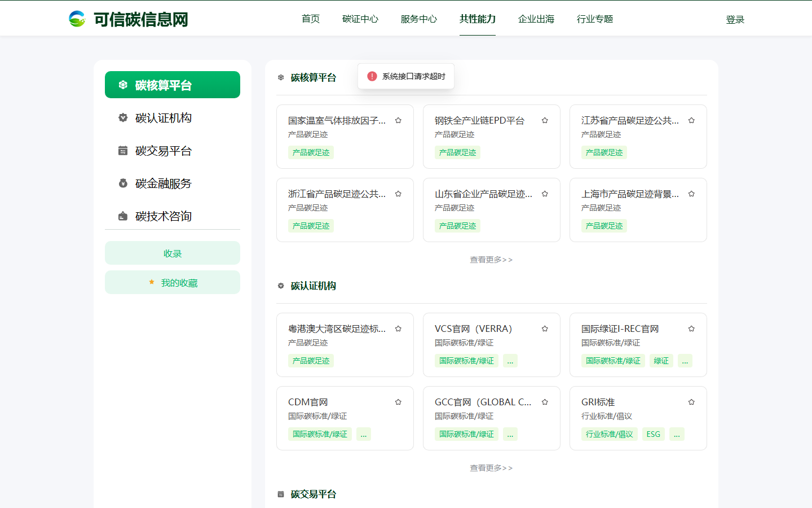Open the 我的收藏 button
The height and width of the screenshot is (508, 812).
pyautogui.click(x=173, y=282)
